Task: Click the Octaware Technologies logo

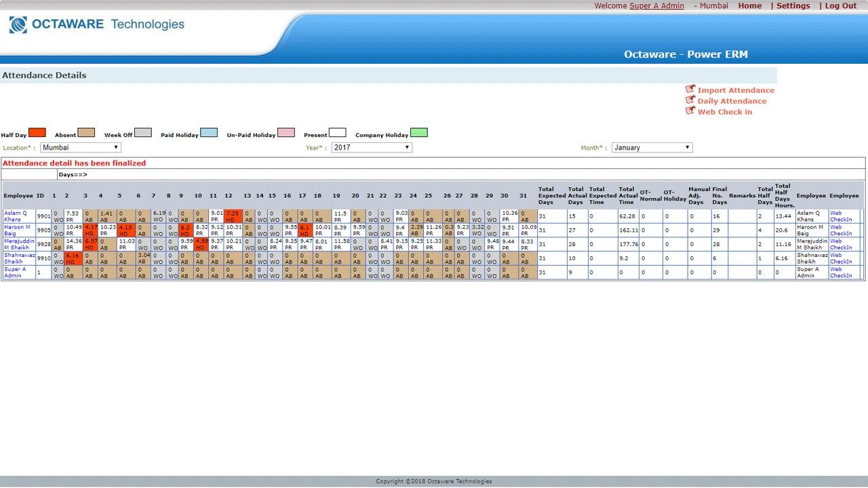Action: coord(97,25)
